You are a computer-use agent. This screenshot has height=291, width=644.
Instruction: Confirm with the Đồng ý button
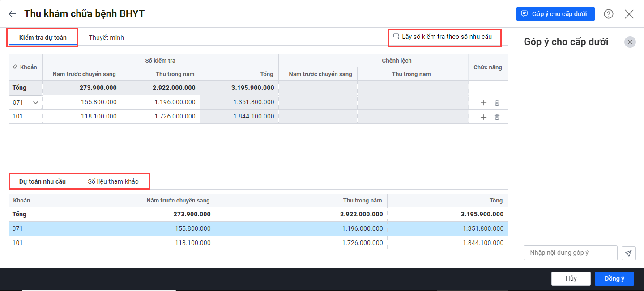click(x=614, y=278)
